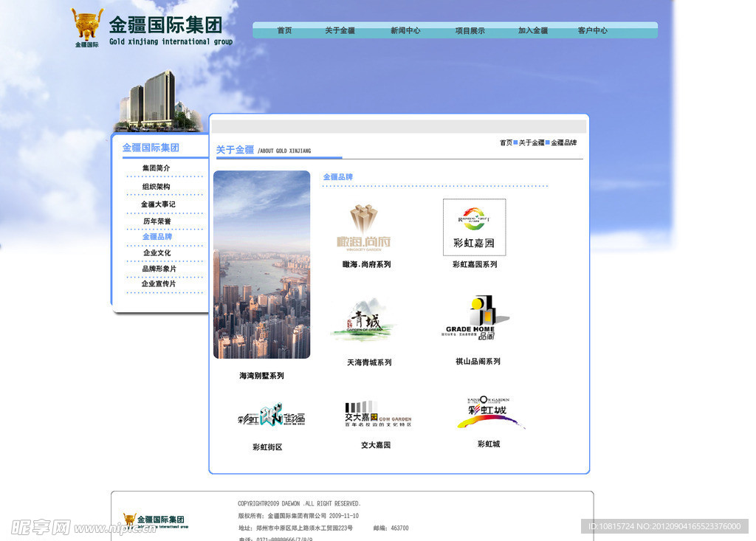Open 加入金疆 in top navigation

(x=533, y=30)
